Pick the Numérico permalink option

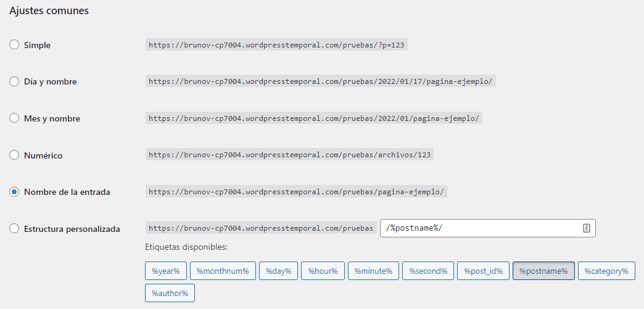14,155
